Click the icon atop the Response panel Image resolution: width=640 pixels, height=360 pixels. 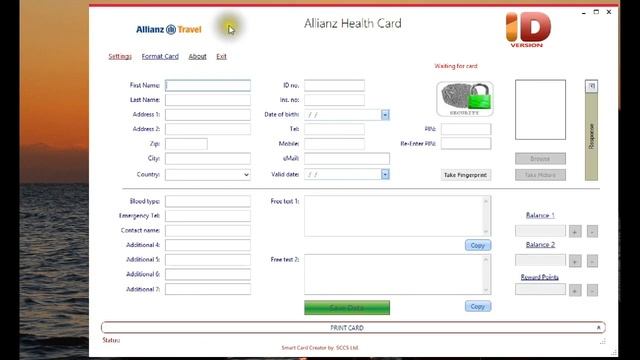pyautogui.click(x=591, y=86)
